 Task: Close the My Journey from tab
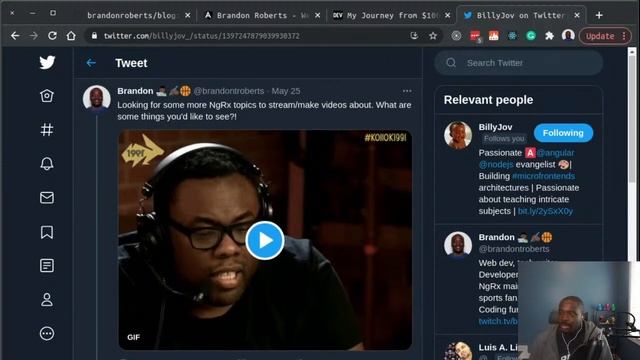448,15
